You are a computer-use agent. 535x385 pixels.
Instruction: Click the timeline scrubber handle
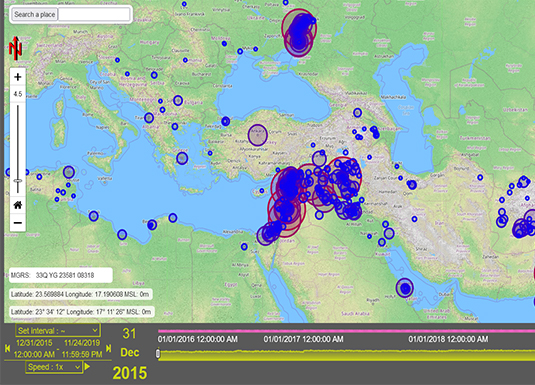(x=158, y=354)
